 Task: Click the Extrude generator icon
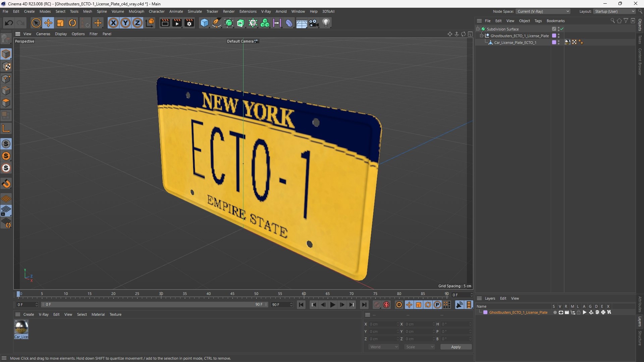click(x=241, y=23)
